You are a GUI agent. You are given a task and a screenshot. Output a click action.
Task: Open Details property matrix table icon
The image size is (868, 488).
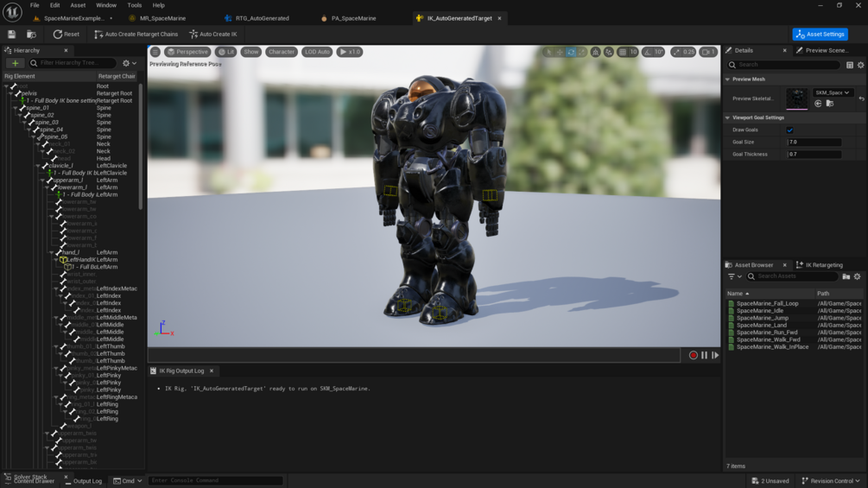pyautogui.click(x=850, y=65)
